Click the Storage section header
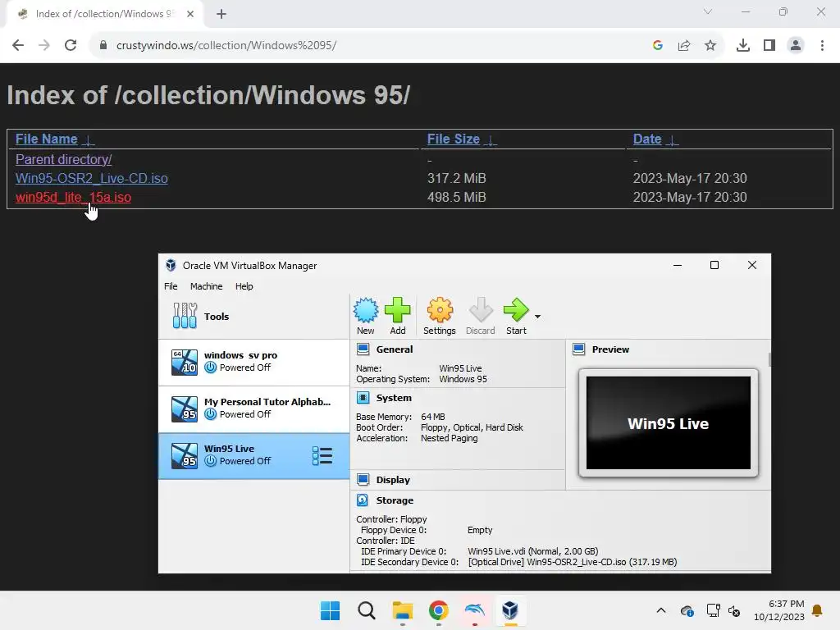 coord(395,500)
